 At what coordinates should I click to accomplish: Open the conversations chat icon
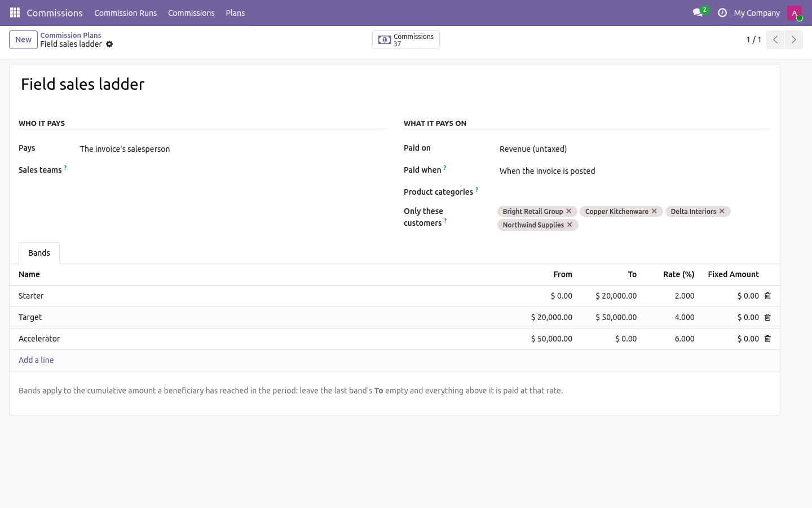(698, 12)
